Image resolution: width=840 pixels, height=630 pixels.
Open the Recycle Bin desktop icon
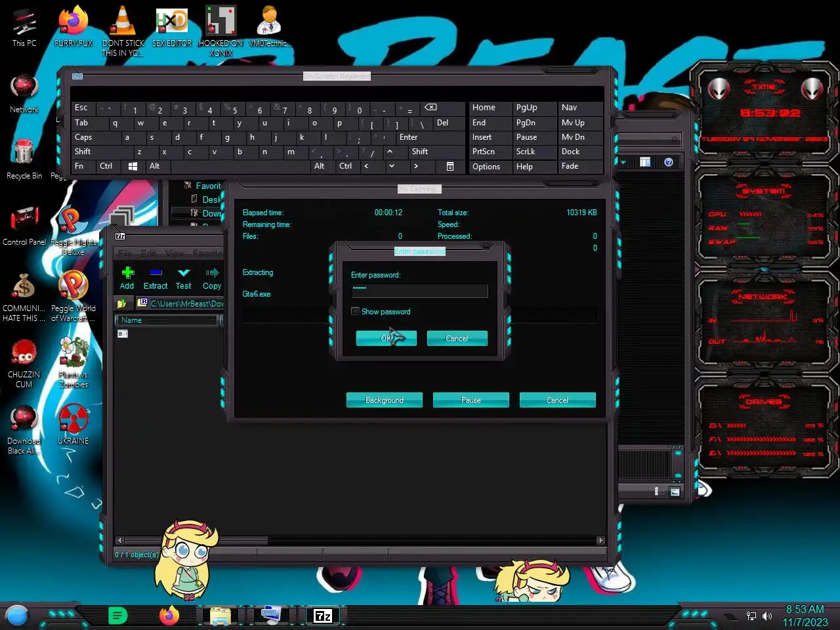point(24,159)
